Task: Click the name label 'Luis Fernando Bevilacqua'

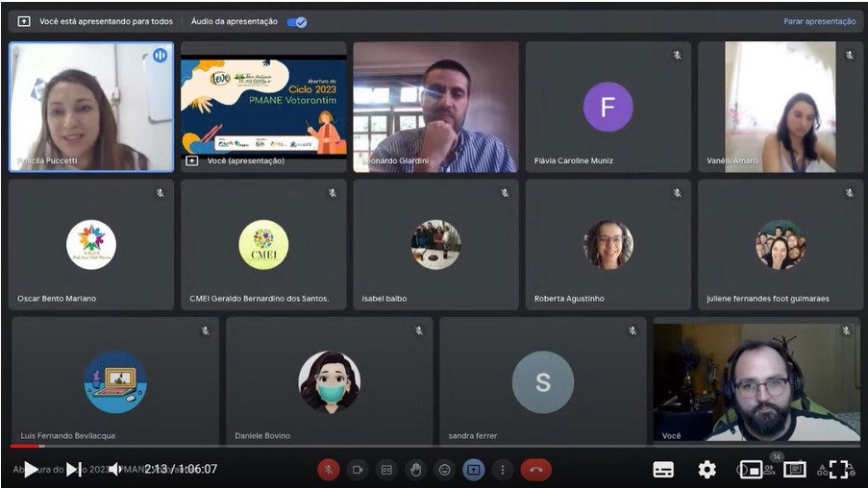Action: tap(68, 436)
